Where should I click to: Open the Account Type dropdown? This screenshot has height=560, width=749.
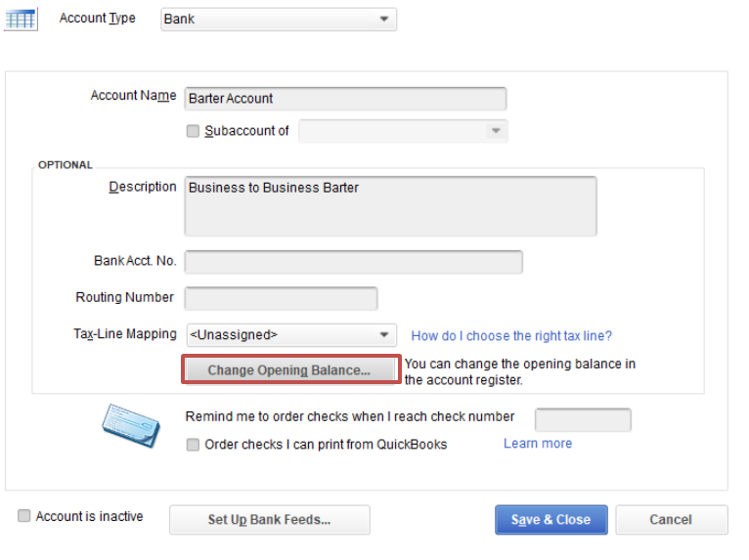click(279, 20)
